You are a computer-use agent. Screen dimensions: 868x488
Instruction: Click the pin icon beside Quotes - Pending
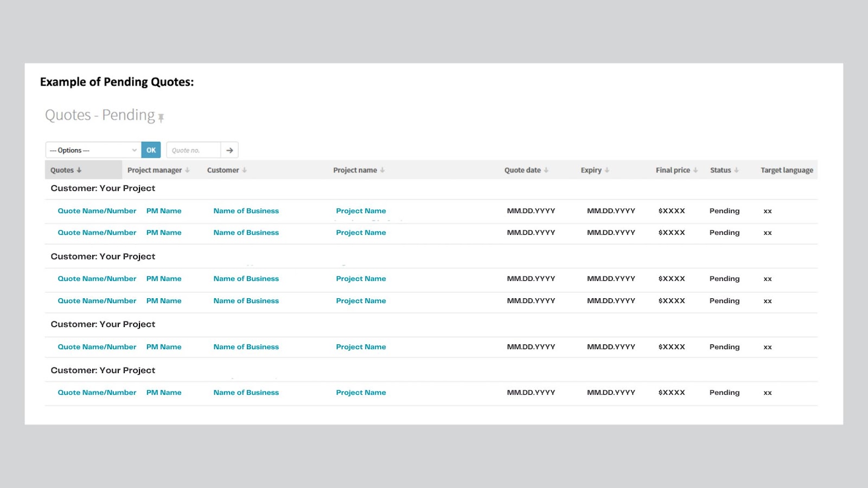coord(161,118)
